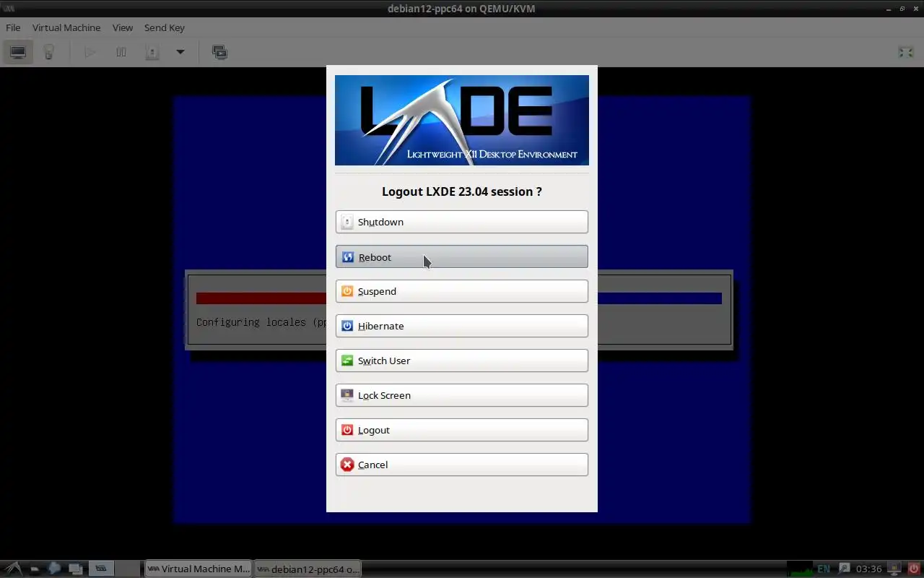Open the Send Key menu
Screen dimensions: 924x578
pos(165,27)
